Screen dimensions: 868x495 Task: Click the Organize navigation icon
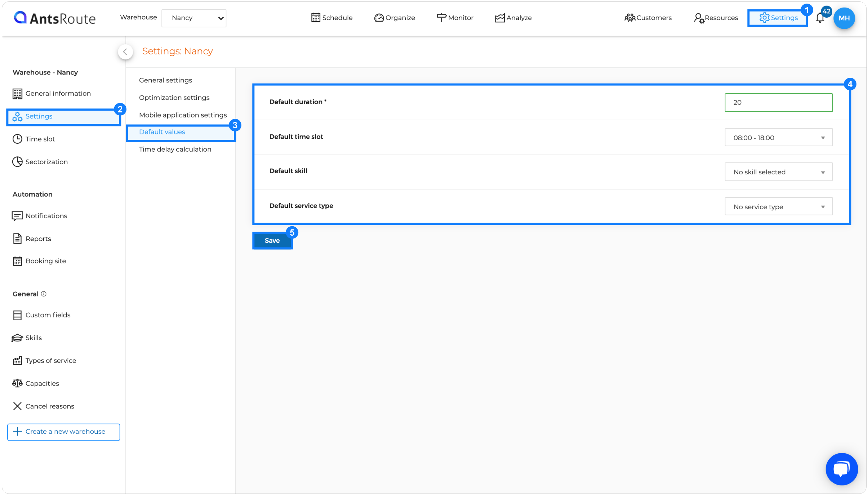(x=379, y=17)
